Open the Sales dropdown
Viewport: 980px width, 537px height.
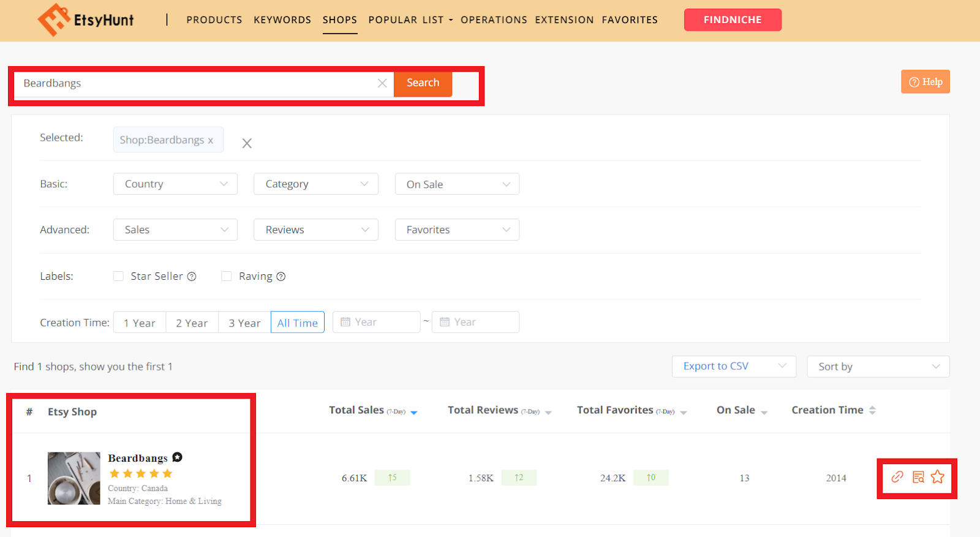coord(175,230)
